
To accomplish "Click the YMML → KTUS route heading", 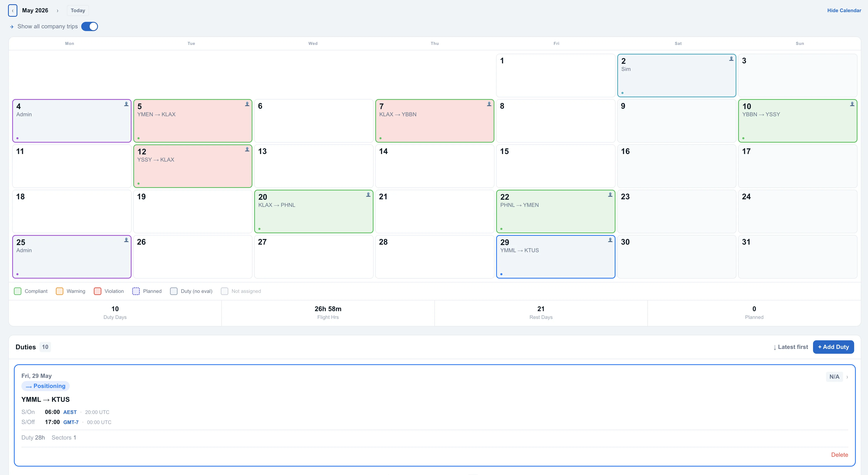I will (46, 399).
